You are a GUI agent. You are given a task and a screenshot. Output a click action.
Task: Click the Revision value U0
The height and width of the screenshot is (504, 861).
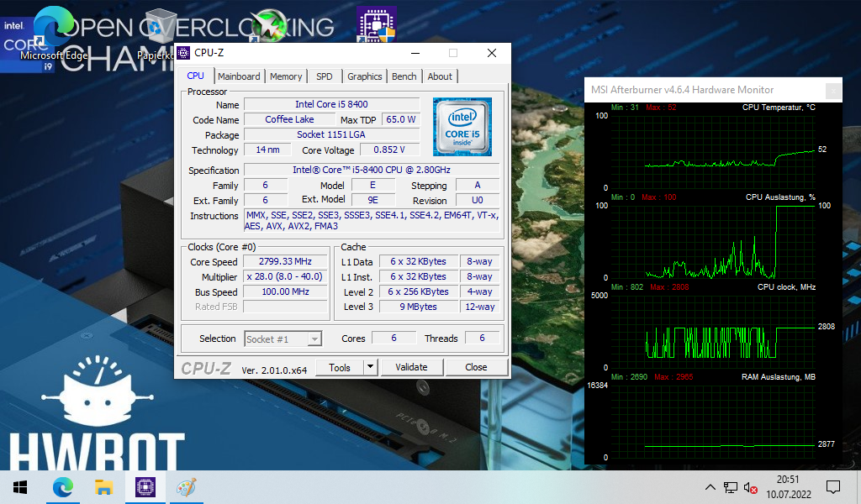478,200
